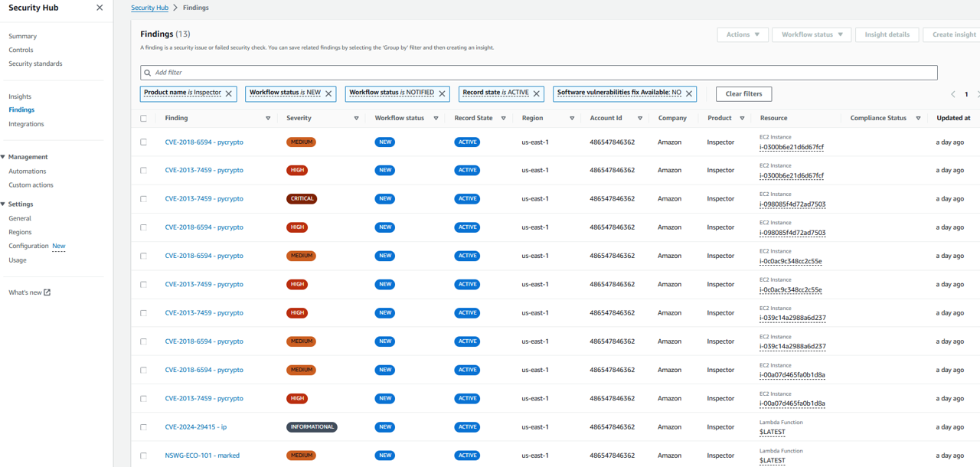
Task: Open Usage settings
Action: (18, 260)
